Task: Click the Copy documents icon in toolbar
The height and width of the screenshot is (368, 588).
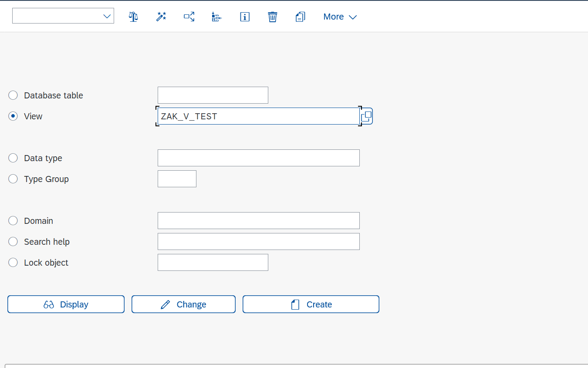Action: 300,17
